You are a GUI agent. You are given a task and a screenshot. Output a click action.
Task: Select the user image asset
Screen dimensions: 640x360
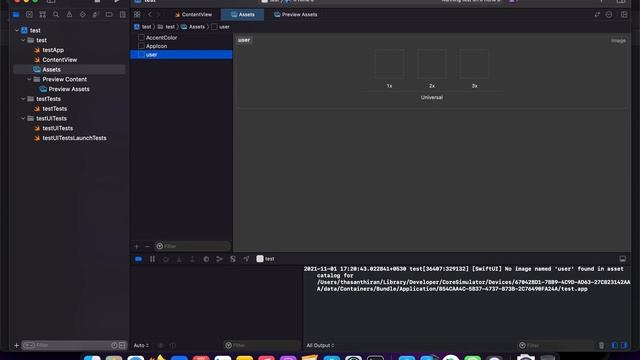click(x=181, y=55)
